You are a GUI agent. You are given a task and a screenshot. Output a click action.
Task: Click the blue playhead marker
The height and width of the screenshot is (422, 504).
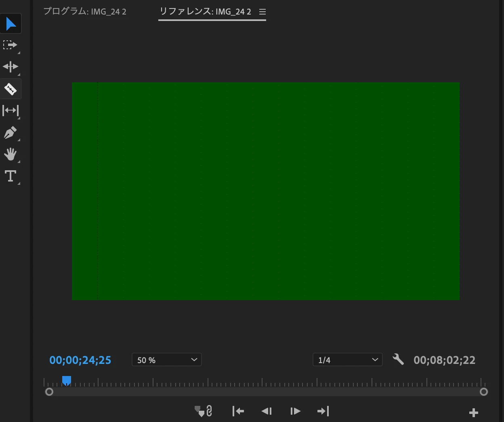(x=67, y=381)
